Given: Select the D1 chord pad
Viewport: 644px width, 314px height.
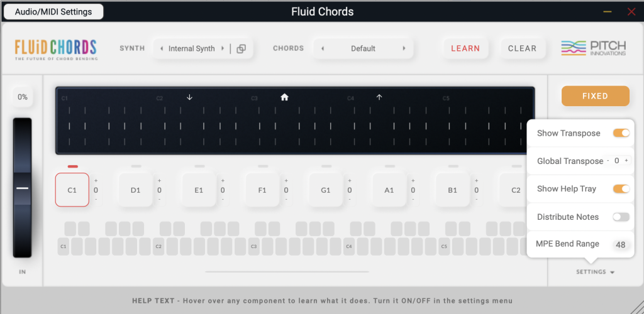Looking at the screenshot, I should (x=136, y=190).
